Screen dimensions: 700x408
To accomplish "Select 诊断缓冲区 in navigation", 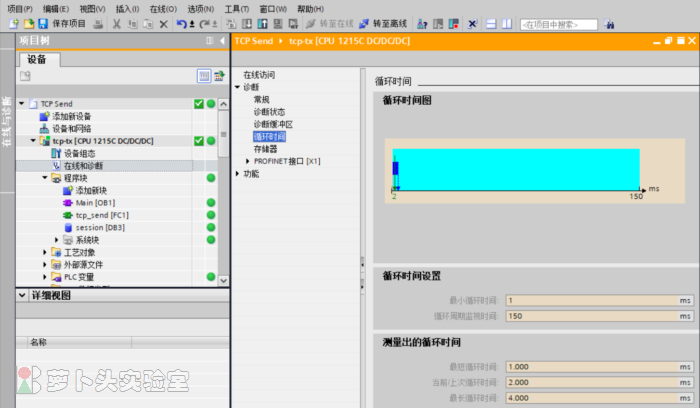I will (273, 124).
